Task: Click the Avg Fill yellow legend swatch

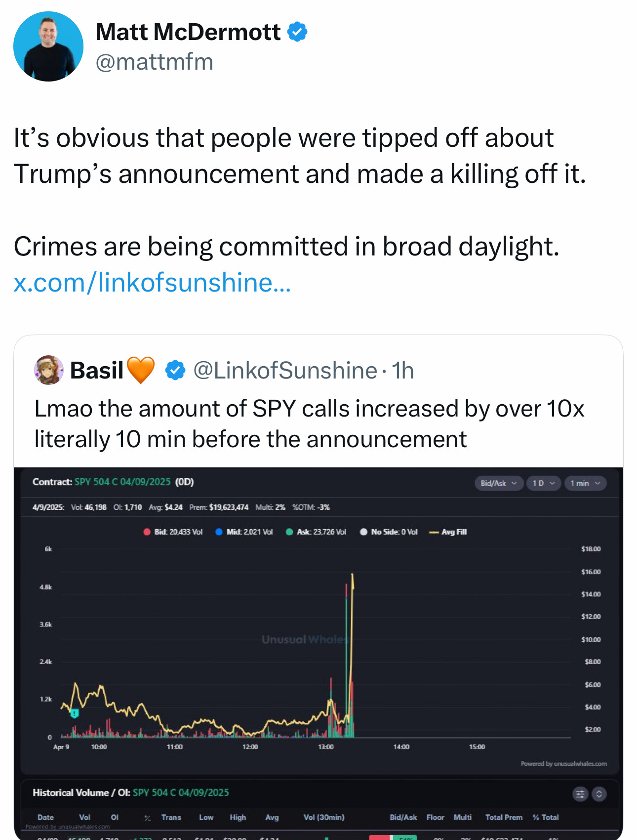Action: [434, 532]
